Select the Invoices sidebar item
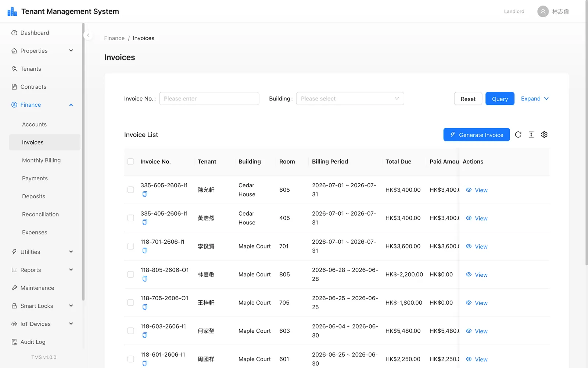Image resolution: width=588 pixels, height=368 pixels. click(x=44, y=142)
